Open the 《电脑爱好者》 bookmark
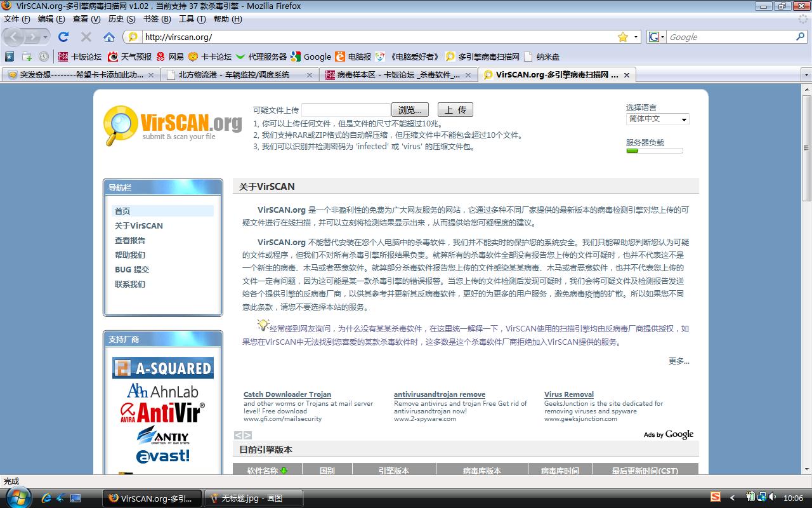Viewport: 812px width, 508px height. [x=408, y=57]
